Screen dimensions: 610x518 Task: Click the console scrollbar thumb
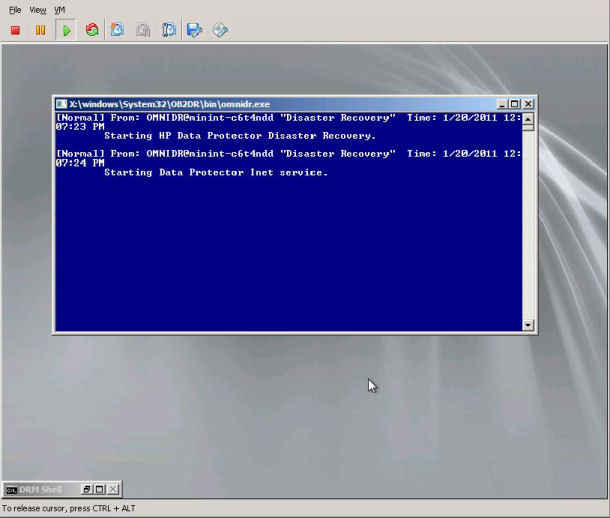click(528, 128)
